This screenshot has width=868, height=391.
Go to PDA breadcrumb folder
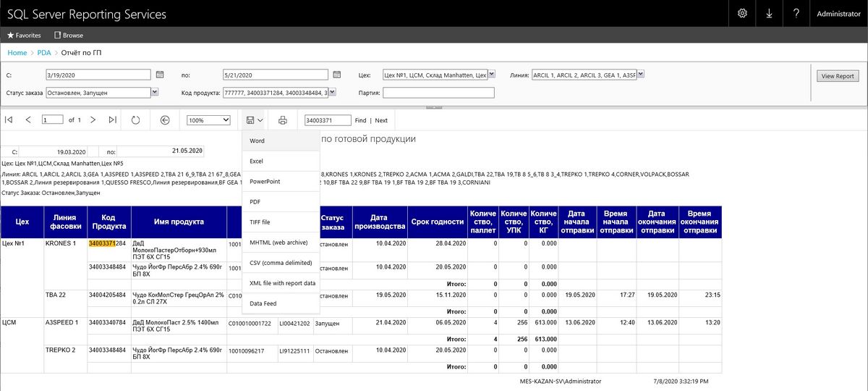tap(44, 53)
